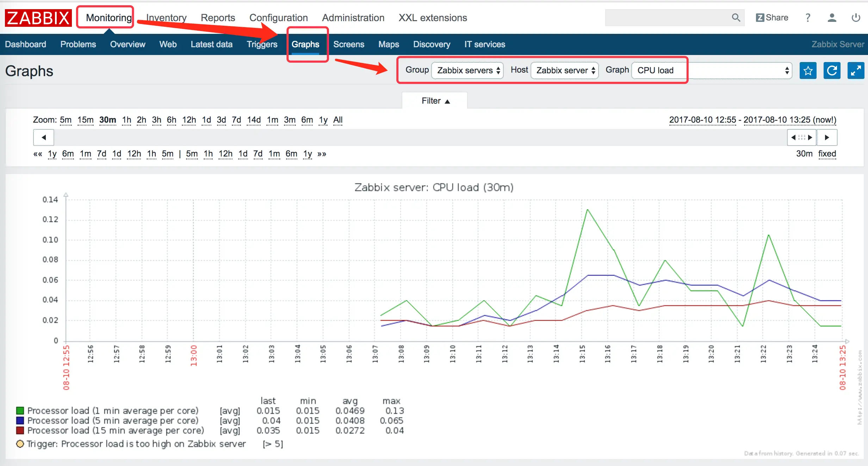Collapse the Filter panel
Screen dimensions: 868x466
click(x=435, y=101)
